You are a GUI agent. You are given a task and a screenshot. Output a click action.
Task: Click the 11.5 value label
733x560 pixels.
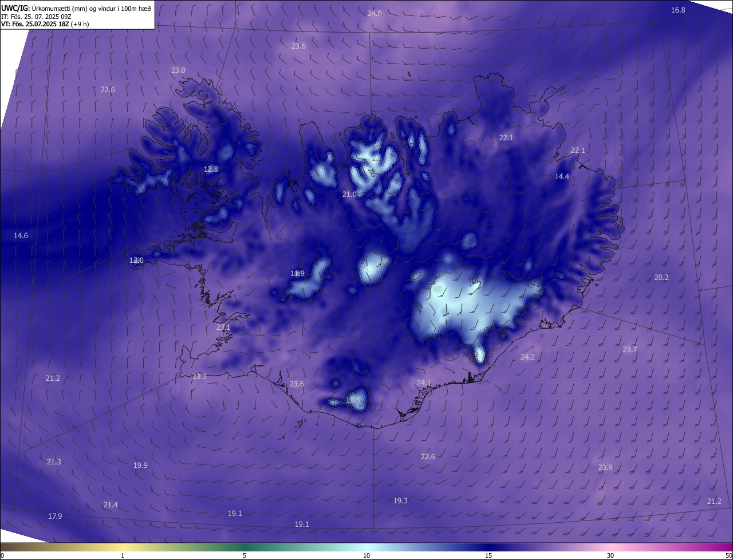353,400
